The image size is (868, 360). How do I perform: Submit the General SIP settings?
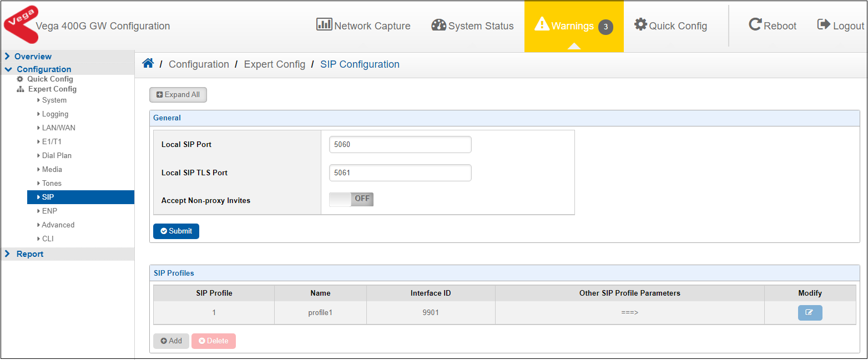[x=176, y=231]
